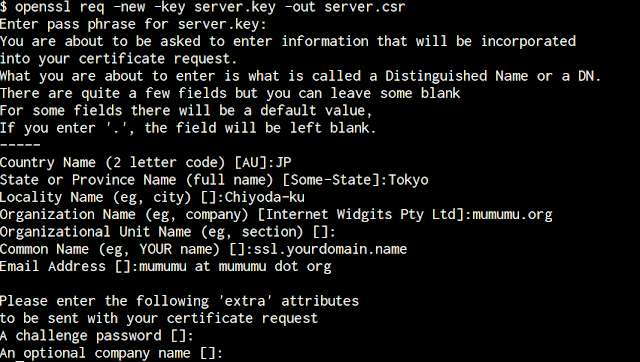Click the 'An optional company name' prompt

coord(111,353)
